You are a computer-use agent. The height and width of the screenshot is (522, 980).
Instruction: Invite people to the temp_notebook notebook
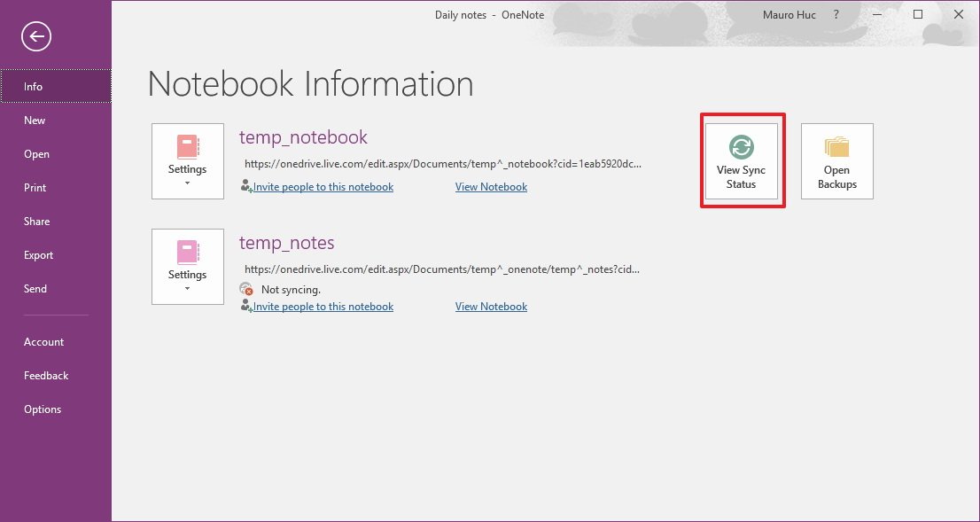coord(323,187)
